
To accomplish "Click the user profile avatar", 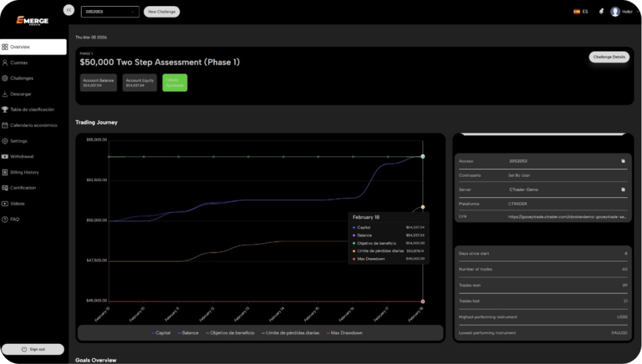I will 615,11.
